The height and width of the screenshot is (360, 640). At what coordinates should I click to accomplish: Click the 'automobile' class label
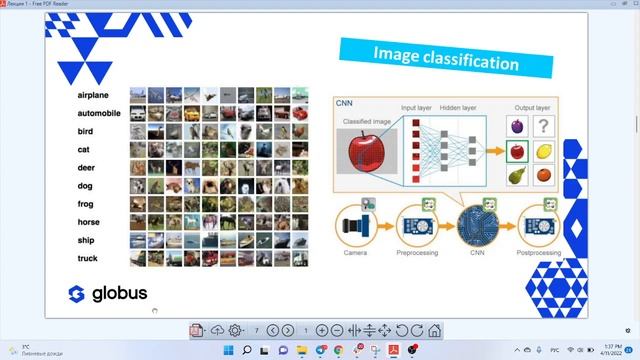pyautogui.click(x=99, y=113)
